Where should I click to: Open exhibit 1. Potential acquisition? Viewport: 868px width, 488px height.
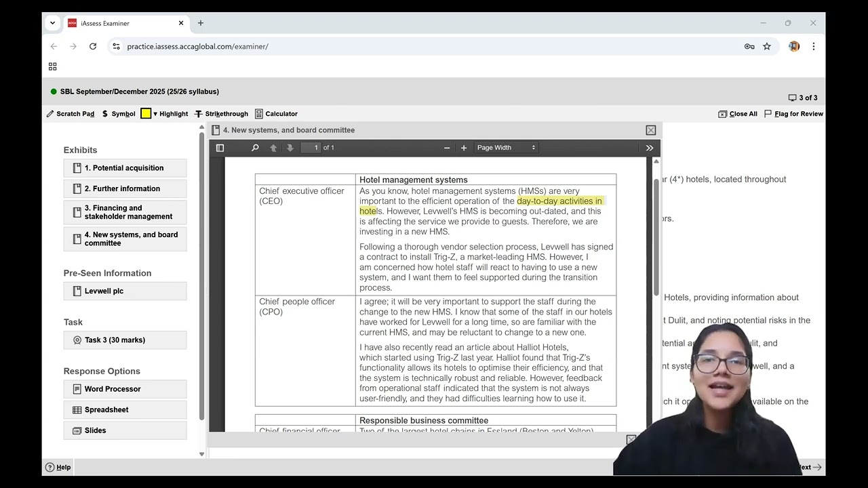coord(125,168)
